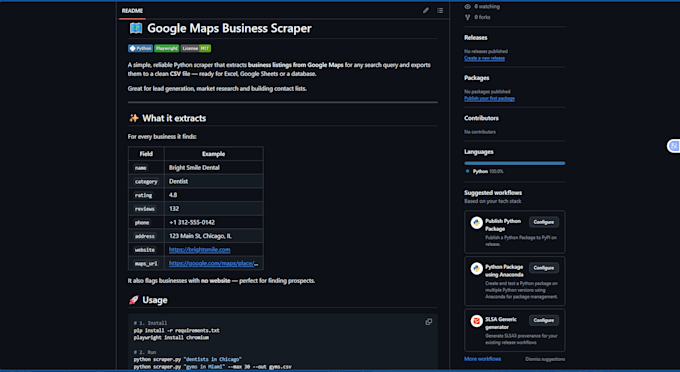Click the maps_url field cell

pos(146,263)
